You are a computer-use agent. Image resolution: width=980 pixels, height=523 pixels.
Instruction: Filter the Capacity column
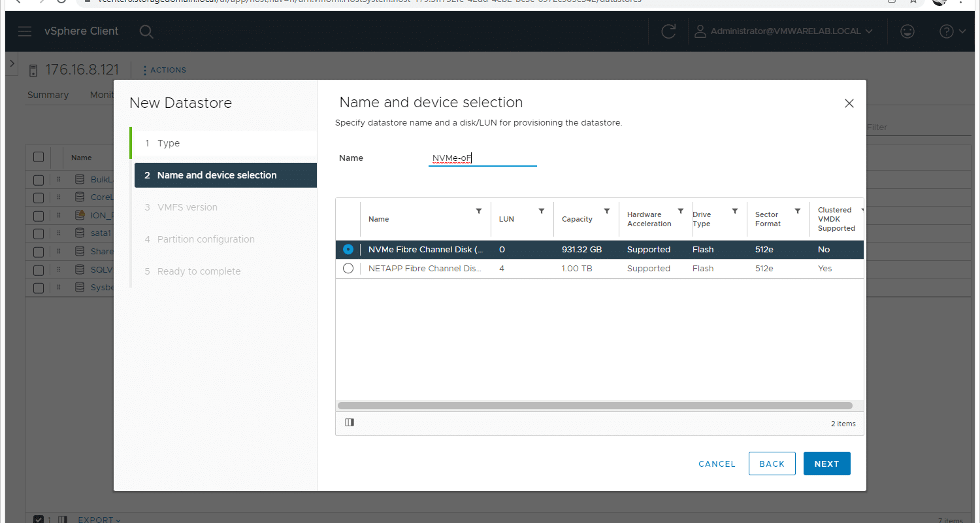pyautogui.click(x=607, y=211)
